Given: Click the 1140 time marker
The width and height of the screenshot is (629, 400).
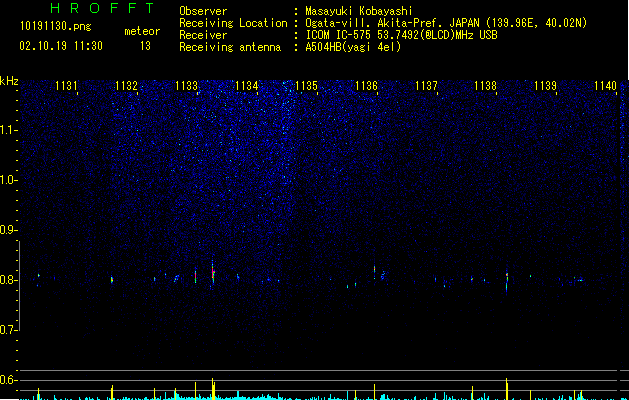Looking at the screenshot, I should pyautogui.click(x=605, y=86).
